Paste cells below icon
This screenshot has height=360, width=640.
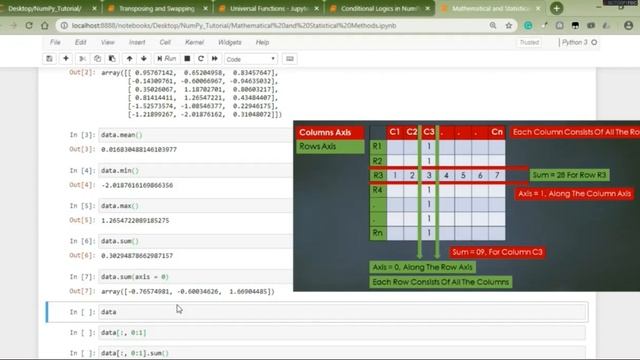(112, 59)
